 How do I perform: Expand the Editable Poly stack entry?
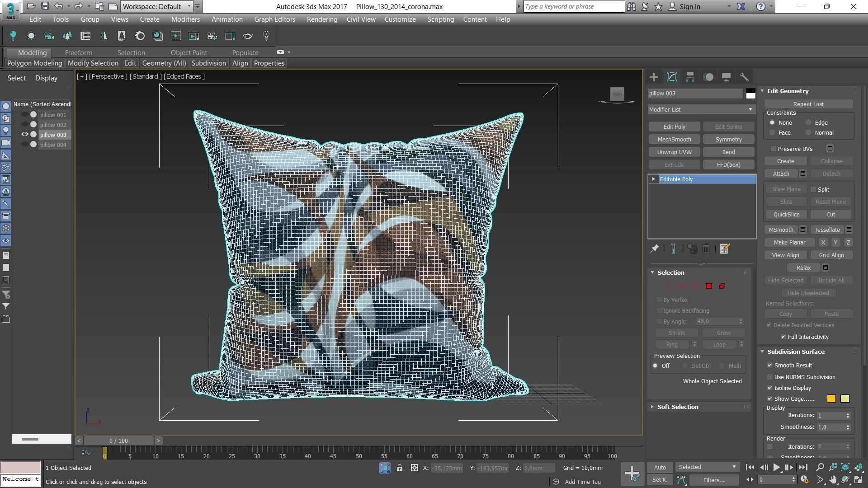(654, 179)
